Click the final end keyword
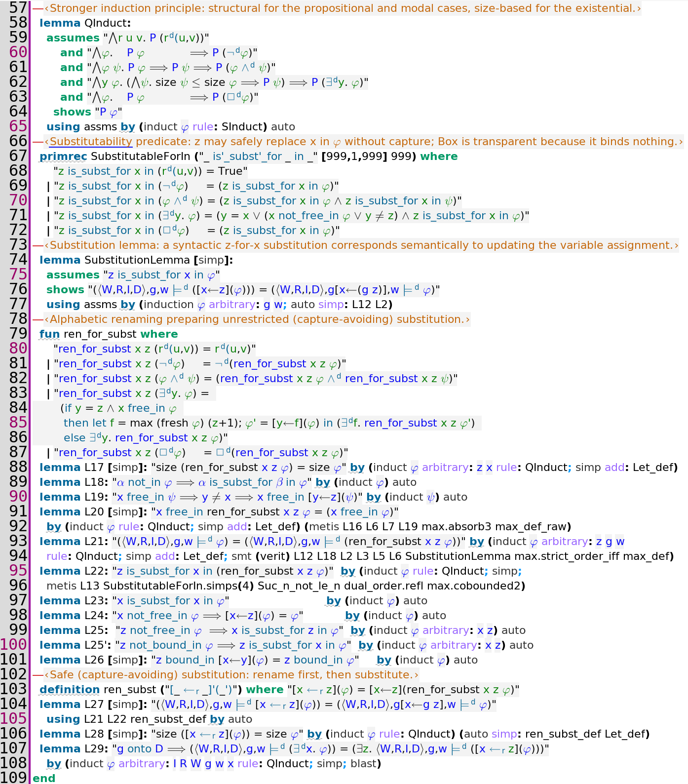The image size is (688, 784). pos(44,779)
